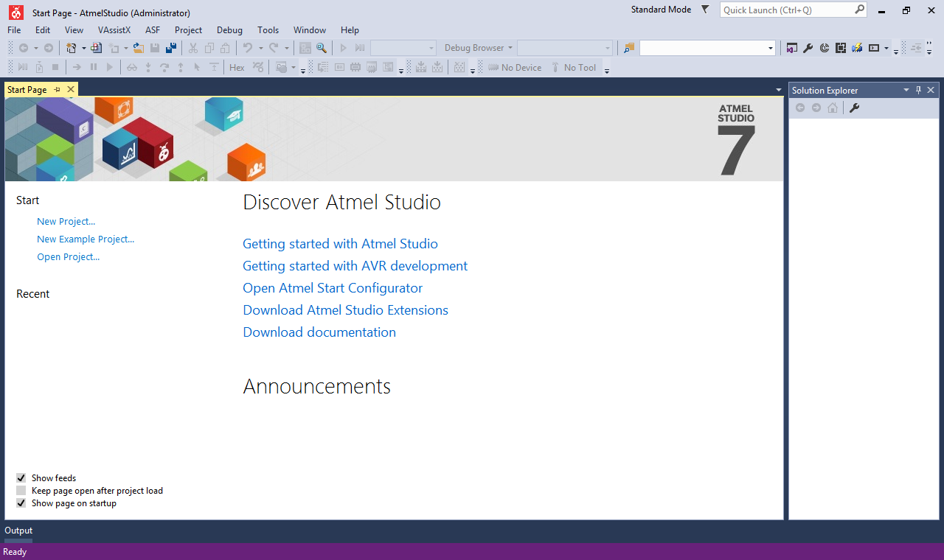944x560 pixels.
Task: Open the ASF menu
Action: 153,30
